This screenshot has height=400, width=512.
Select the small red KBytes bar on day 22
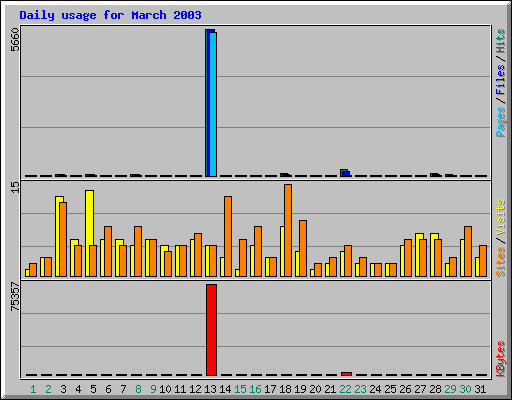(347, 374)
